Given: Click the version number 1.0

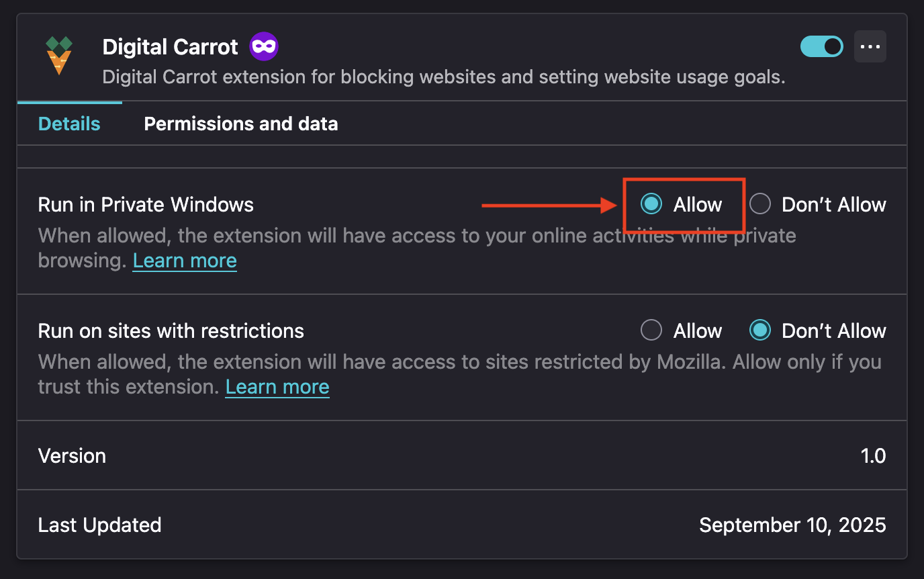Looking at the screenshot, I should 873,455.
